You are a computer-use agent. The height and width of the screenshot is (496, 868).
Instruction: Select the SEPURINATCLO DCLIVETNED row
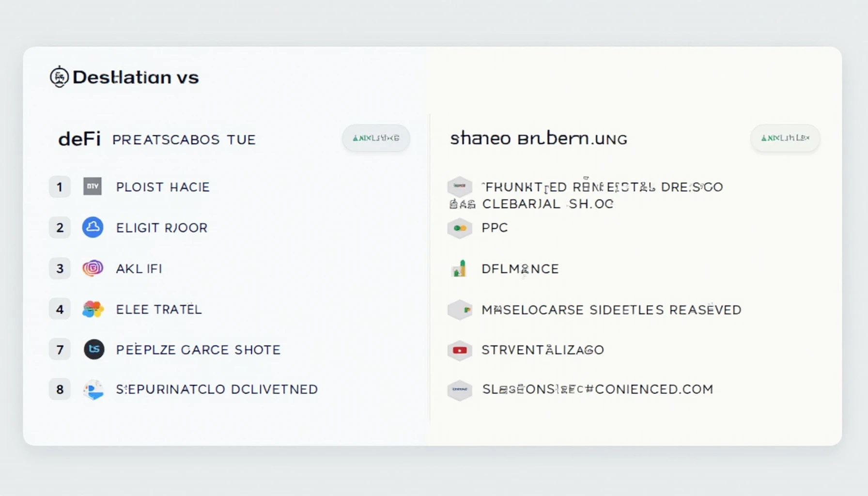[x=184, y=389]
